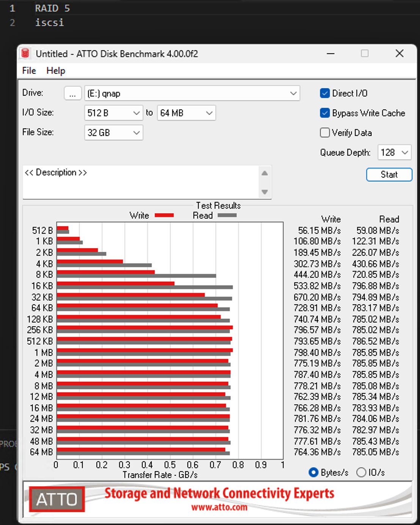The image size is (420, 525).
Task: Click the ATTO logo in the banner
Action: (x=57, y=499)
